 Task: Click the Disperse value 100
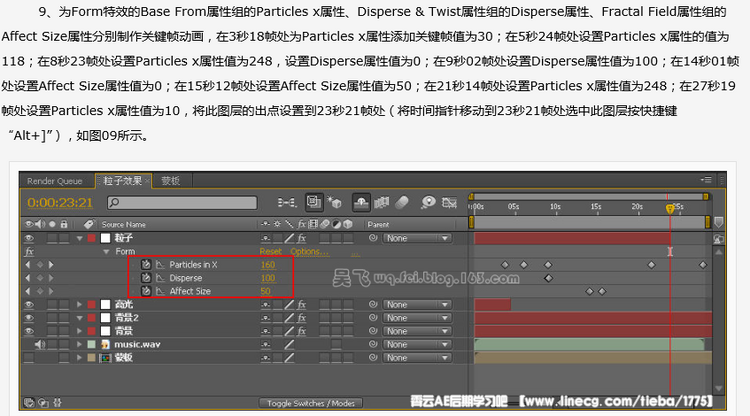(268, 278)
